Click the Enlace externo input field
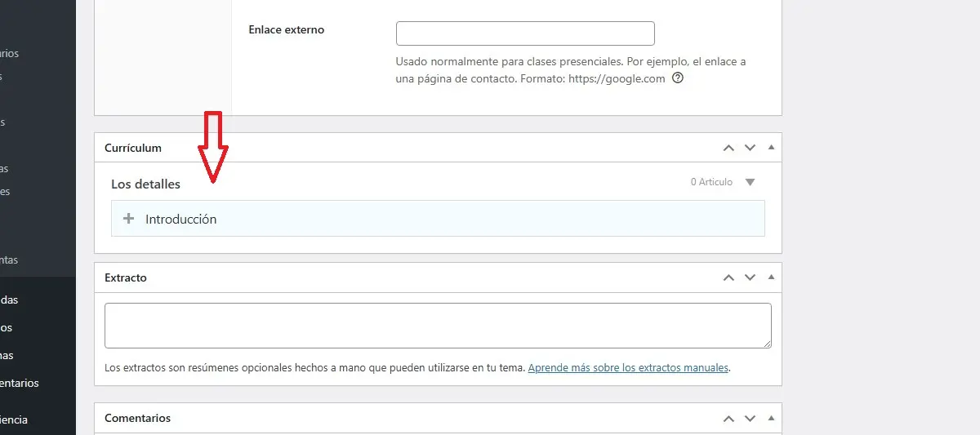980x435 pixels. (525, 33)
